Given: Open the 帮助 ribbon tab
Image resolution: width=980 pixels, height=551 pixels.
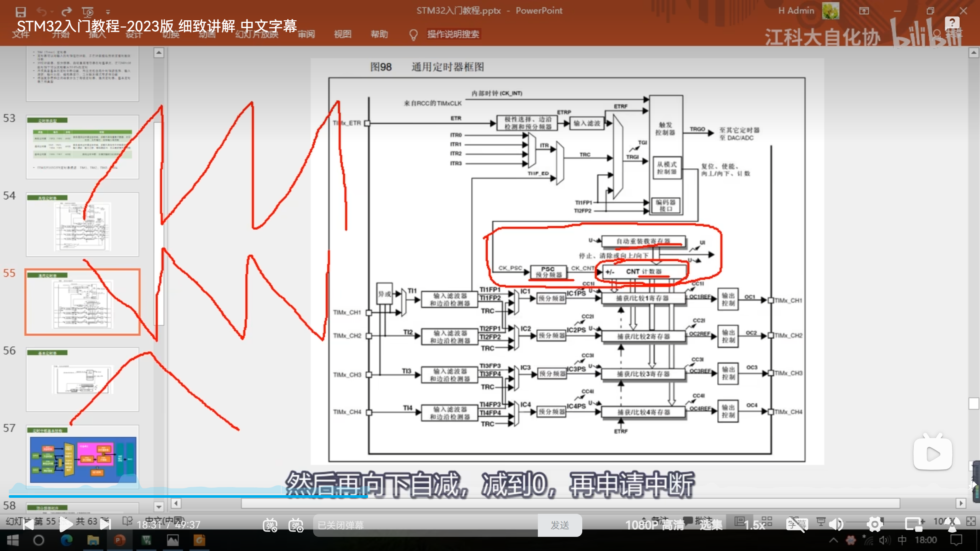Looking at the screenshot, I should 379,34.
